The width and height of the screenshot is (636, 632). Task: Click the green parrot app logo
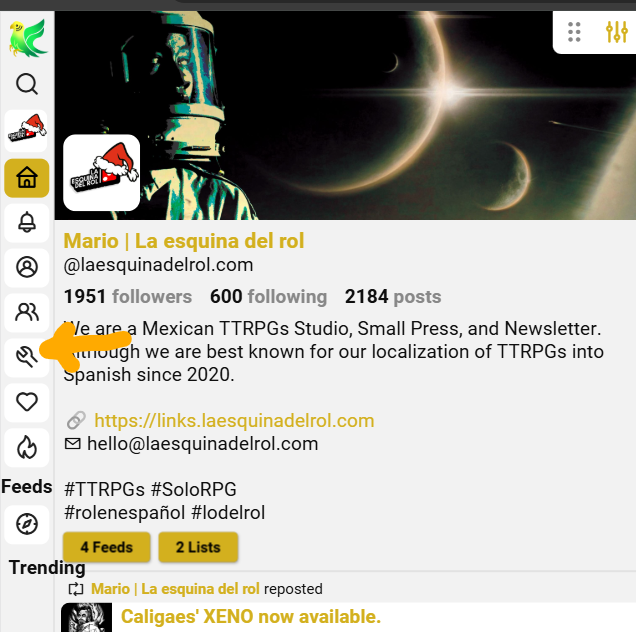tap(28, 38)
